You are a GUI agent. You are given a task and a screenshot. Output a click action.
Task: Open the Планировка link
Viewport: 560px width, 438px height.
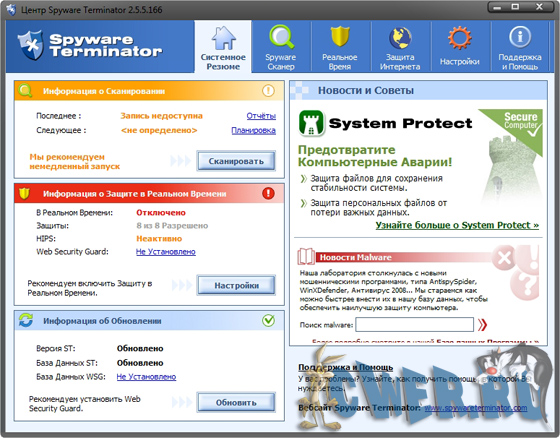[254, 130]
